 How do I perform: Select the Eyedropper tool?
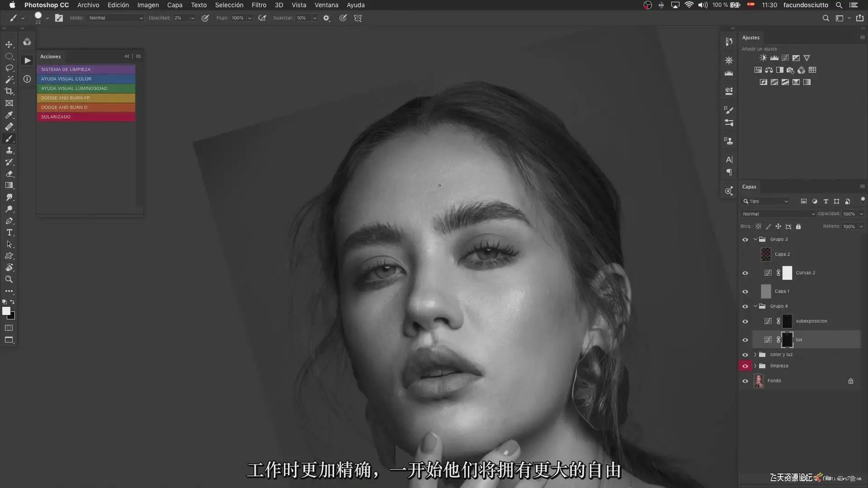9,115
